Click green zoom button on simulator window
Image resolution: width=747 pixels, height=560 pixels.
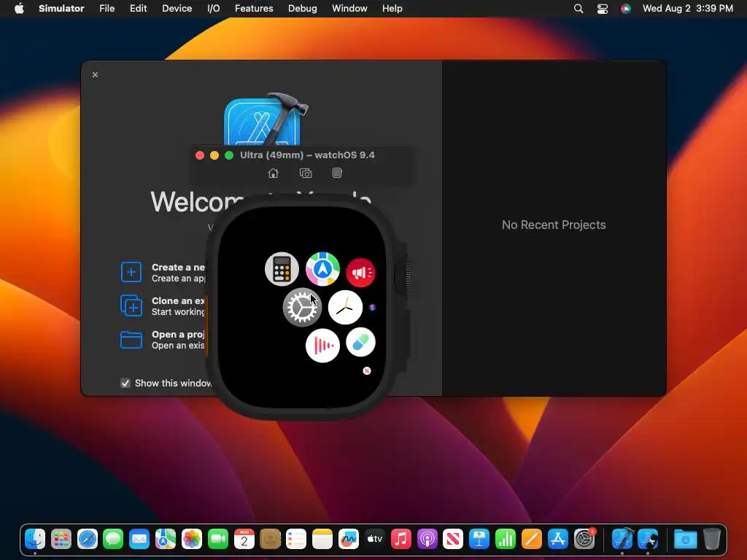[x=229, y=155]
